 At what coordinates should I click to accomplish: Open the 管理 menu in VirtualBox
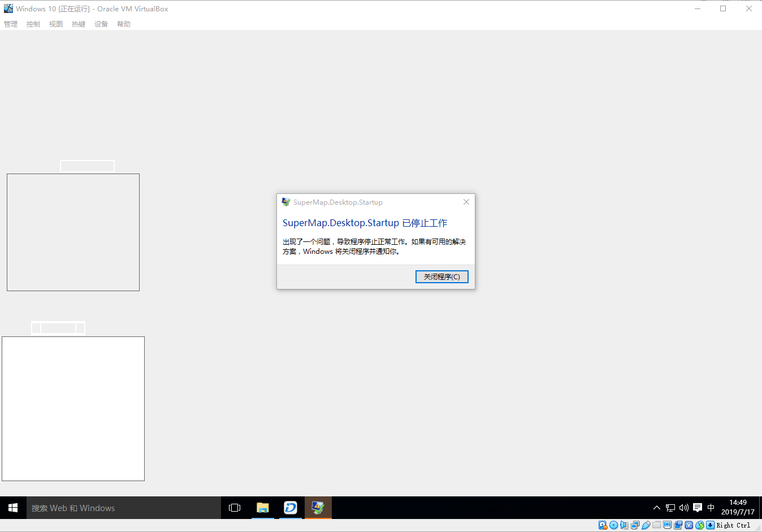pos(11,24)
